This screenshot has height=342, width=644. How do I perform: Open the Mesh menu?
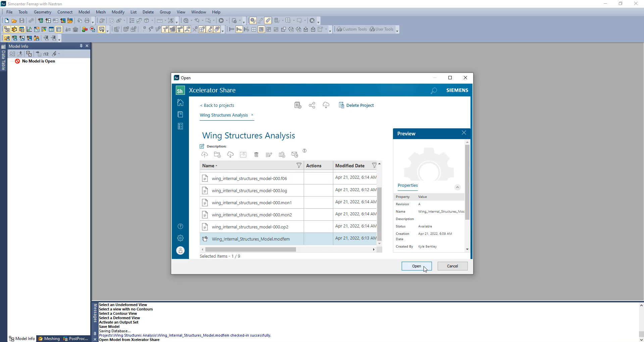(x=101, y=12)
